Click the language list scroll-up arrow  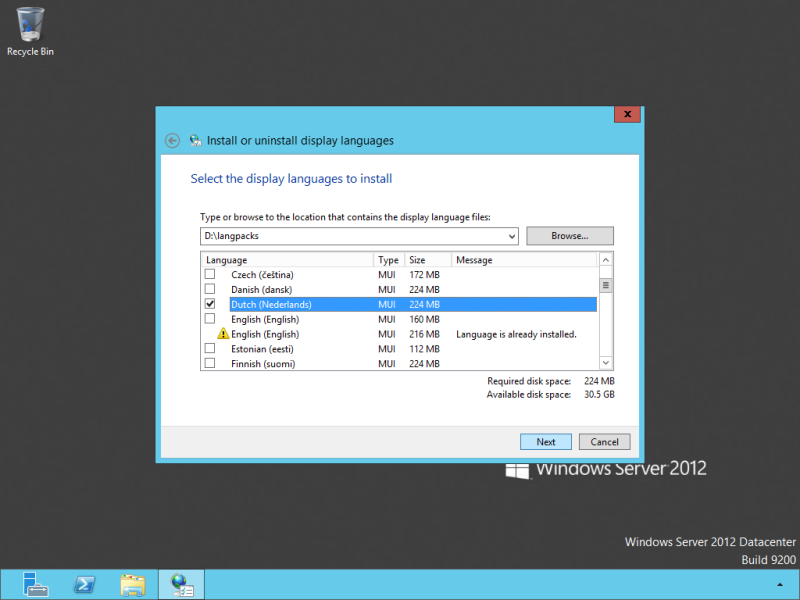[606, 260]
